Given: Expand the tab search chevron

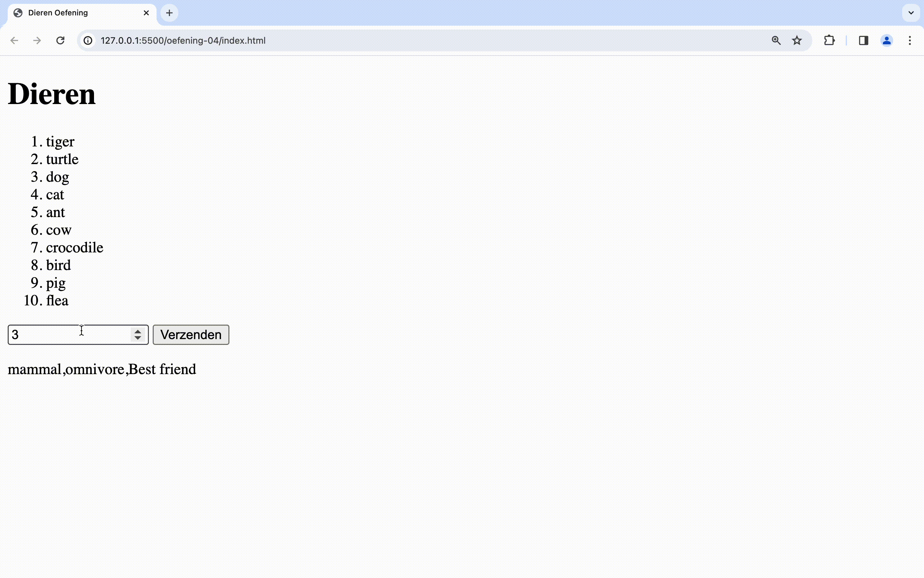Looking at the screenshot, I should click(911, 13).
